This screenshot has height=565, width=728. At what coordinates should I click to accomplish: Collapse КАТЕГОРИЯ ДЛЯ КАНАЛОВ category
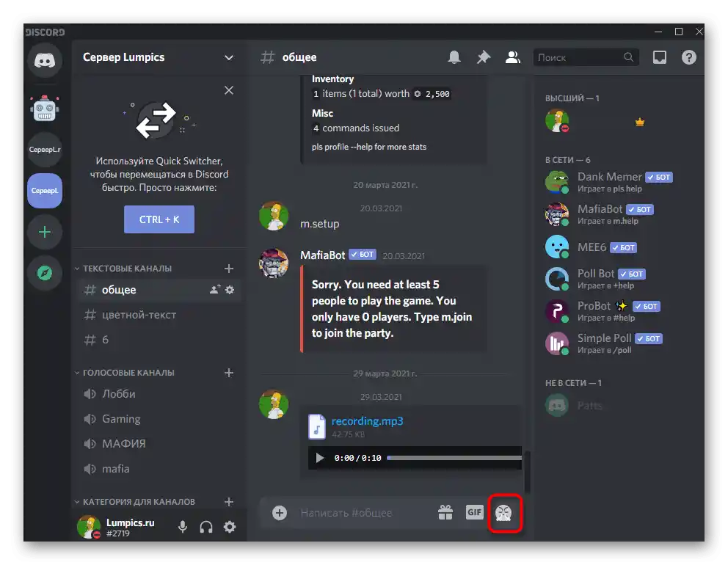pos(134,502)
